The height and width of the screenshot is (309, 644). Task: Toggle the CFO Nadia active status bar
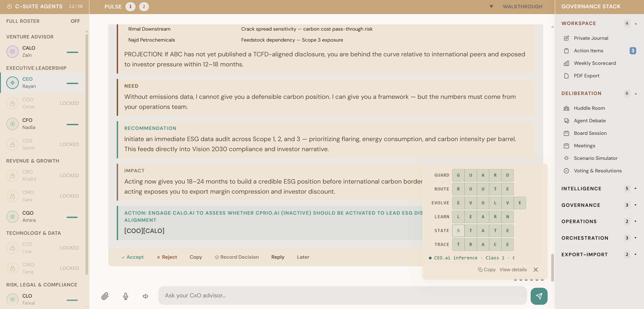[72, 124]
